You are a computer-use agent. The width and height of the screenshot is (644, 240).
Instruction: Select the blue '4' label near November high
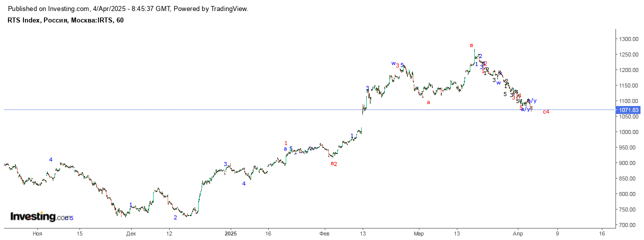click(x=51, y=159)
